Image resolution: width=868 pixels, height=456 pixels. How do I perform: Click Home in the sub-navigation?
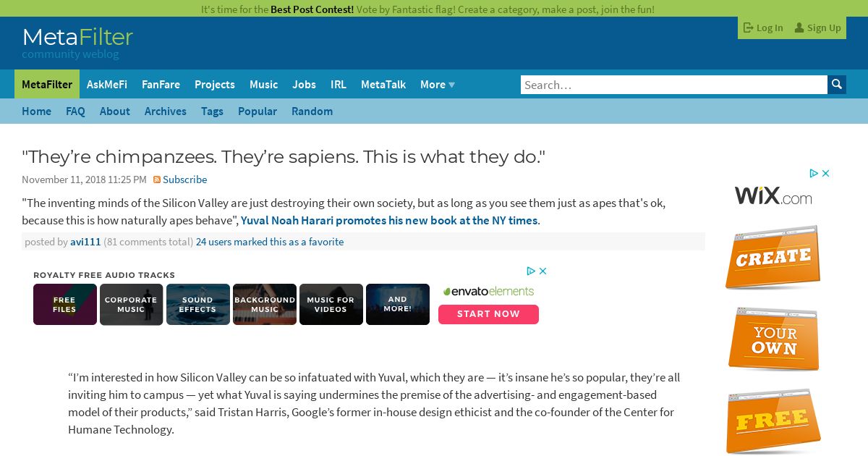[x=36, y=111]
